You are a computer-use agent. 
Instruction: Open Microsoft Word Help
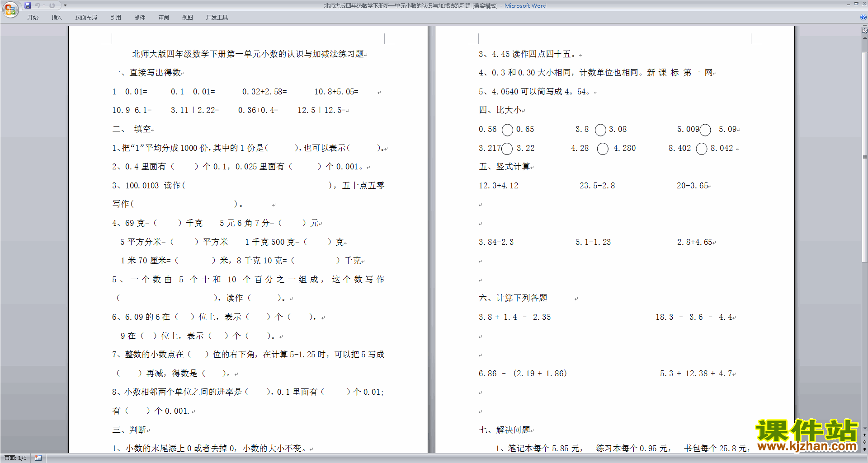pyautogui.click(x=863, y=17)
